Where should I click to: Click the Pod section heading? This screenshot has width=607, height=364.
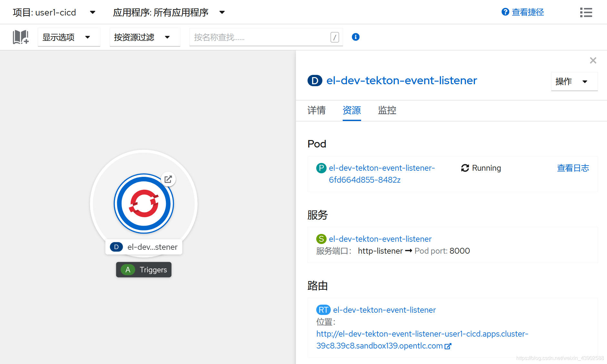tap(317, 144)
